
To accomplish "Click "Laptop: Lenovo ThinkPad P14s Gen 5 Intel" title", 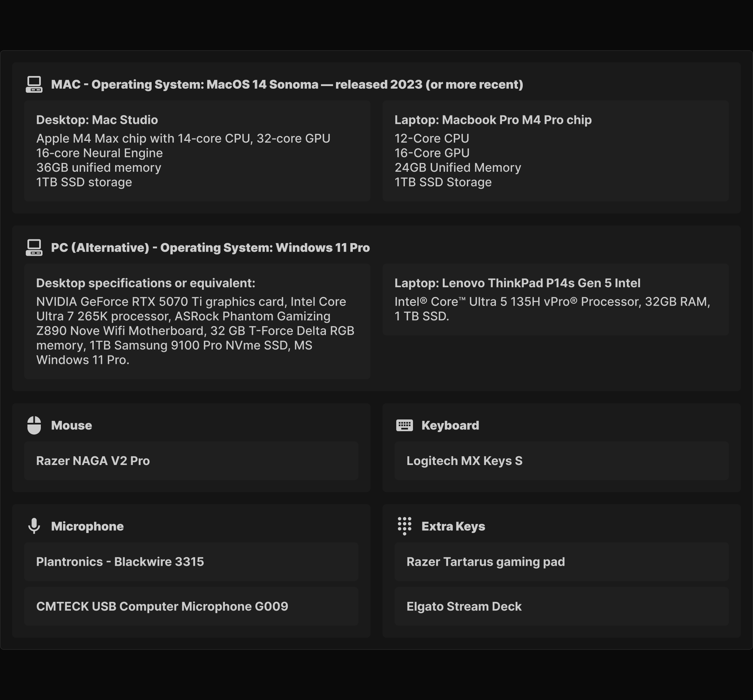I will click(517, 283).
